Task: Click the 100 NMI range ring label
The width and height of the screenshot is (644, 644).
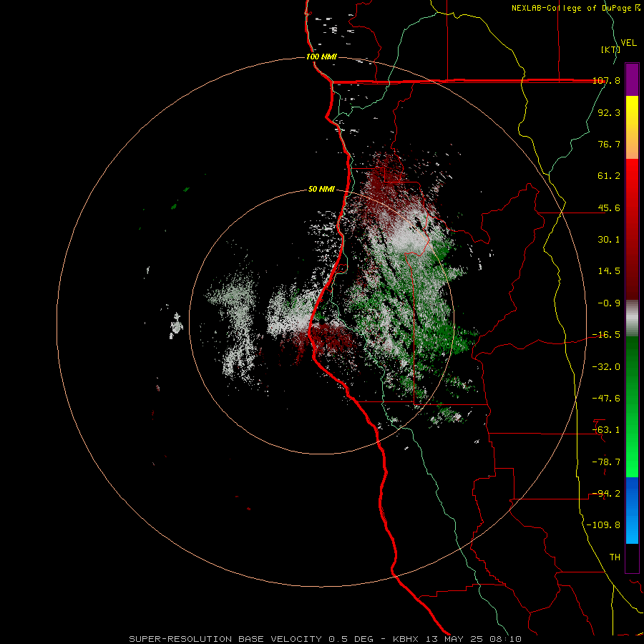Action: coord(321,57)
